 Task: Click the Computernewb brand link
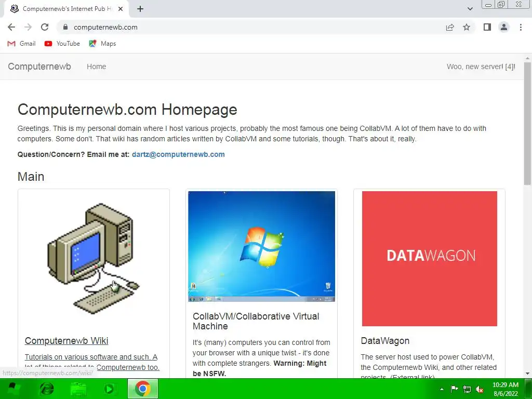pos(39,66)
